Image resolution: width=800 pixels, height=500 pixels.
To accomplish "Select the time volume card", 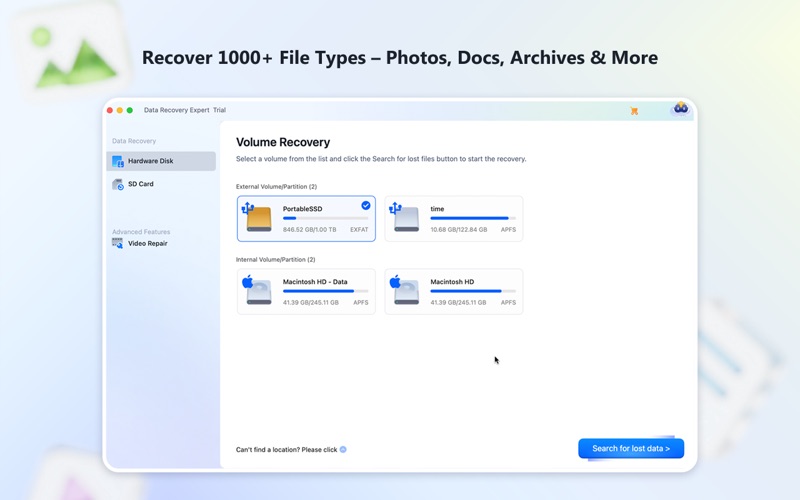I will click(x=454, y=218).
